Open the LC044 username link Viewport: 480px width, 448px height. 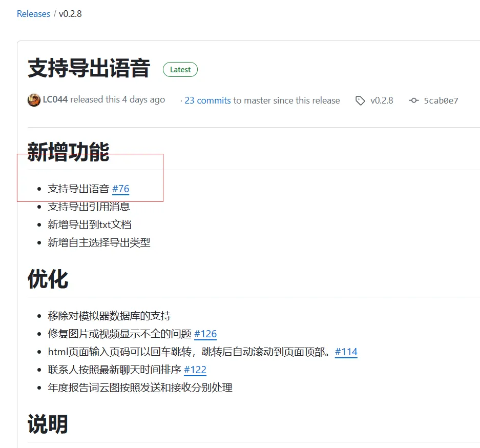click(x=55, y=99)
